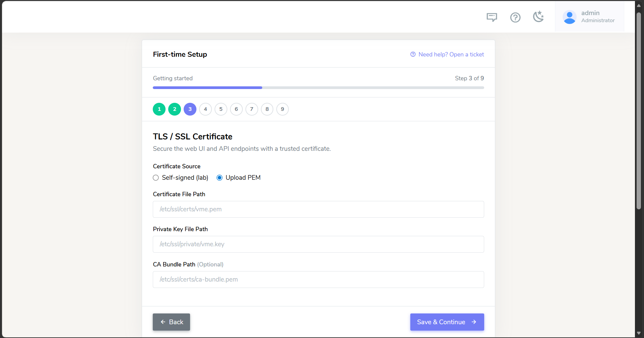Click the Save & Continue button
The height and width of the screenshot is (338, 644).
coord(447,322)
